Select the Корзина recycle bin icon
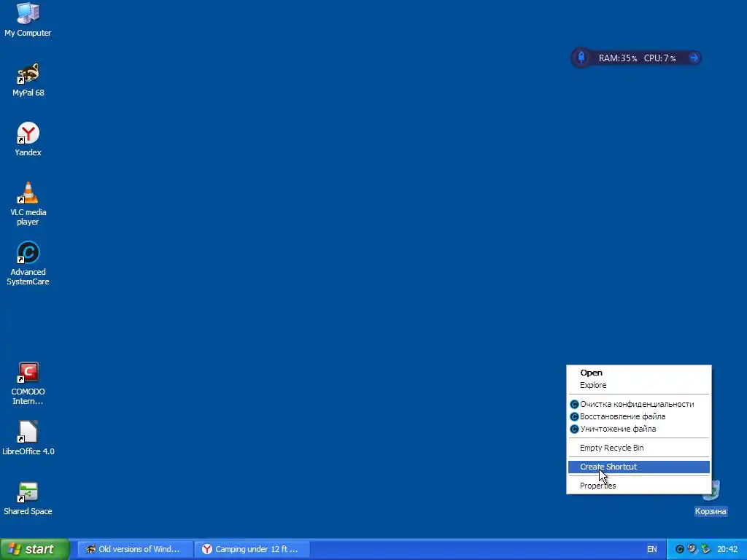The width and height of the screenshot is (747, 560). coord(711,499)
